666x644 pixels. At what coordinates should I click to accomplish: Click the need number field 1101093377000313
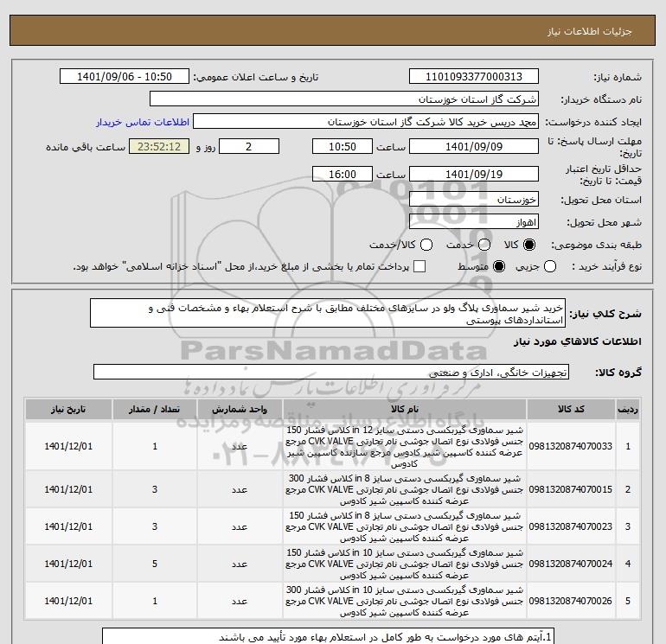pos(474,76)
